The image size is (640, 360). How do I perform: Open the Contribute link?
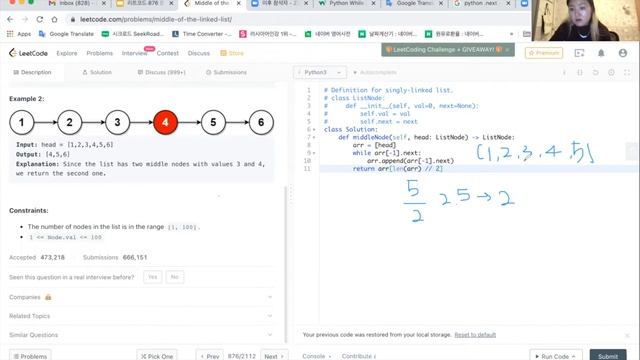(x=359, y=356)
